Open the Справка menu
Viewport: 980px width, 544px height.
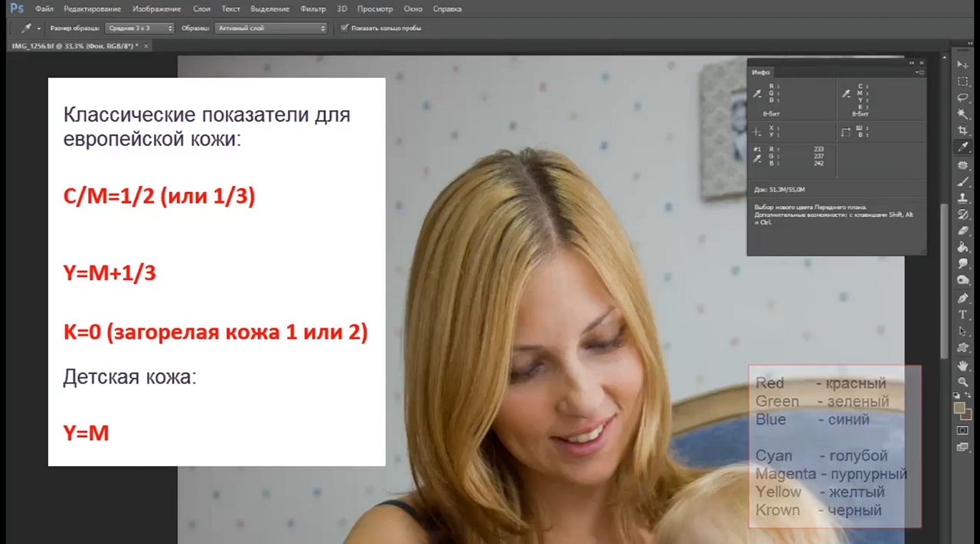(x=447, y=9)
